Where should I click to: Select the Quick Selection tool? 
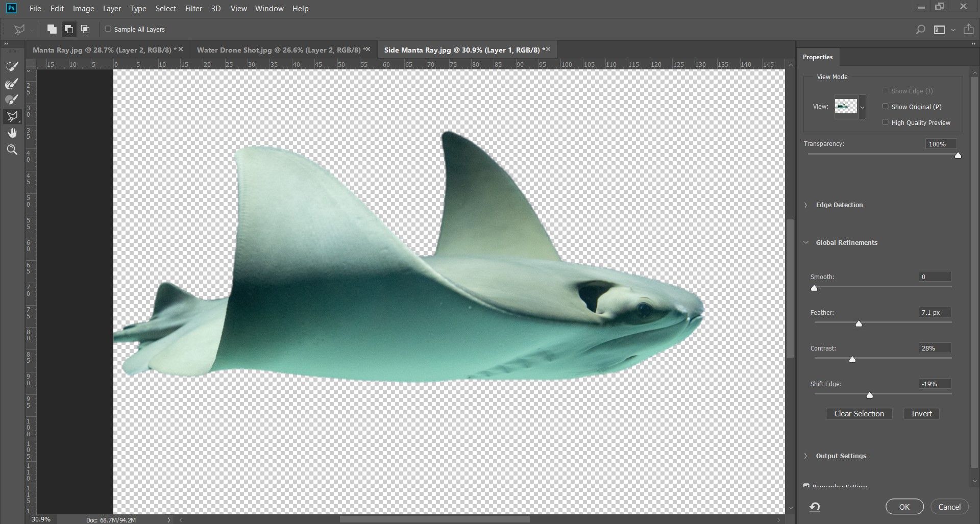[11, 66]
